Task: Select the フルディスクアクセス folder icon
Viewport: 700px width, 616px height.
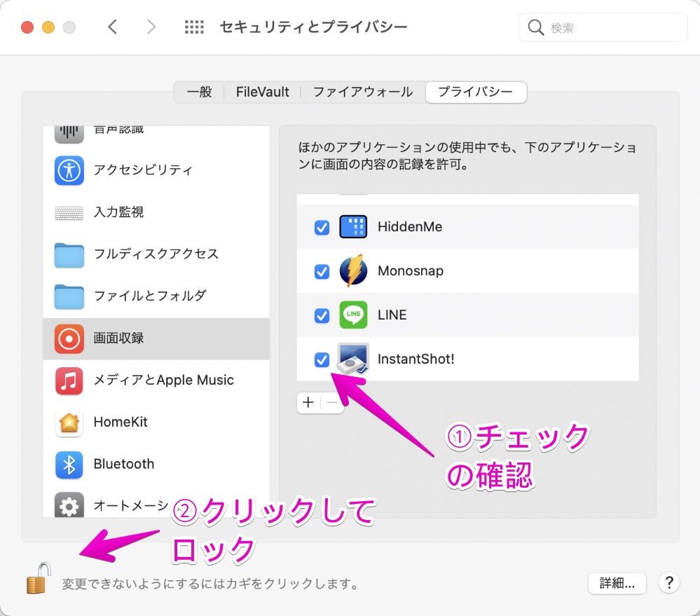Action: coord(69,255)
